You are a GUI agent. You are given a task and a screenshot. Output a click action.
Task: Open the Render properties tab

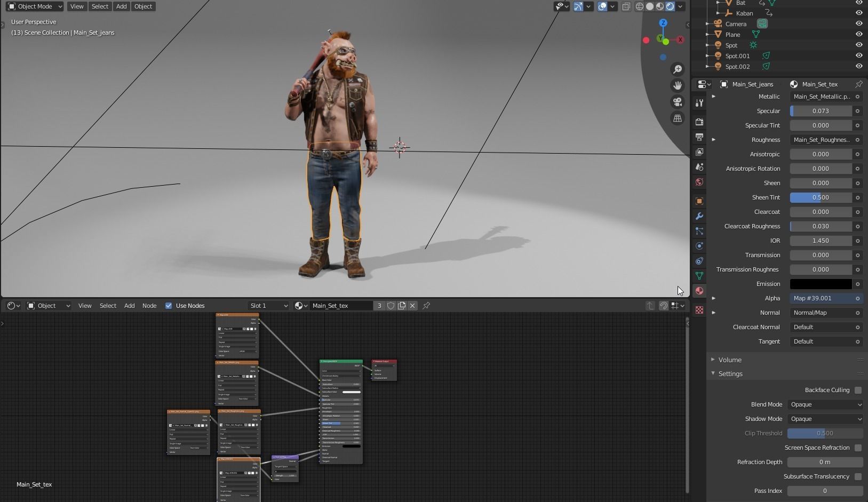click(x=699, y=122)
